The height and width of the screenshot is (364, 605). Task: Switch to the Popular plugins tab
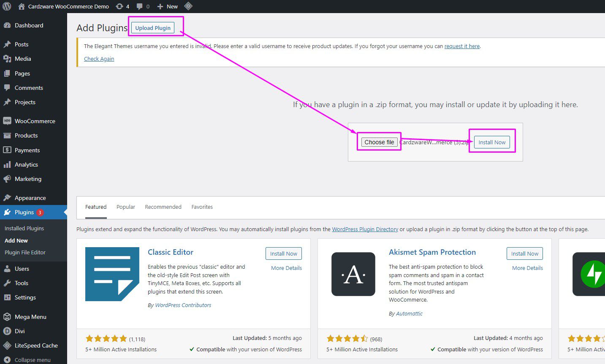(125, 207)
